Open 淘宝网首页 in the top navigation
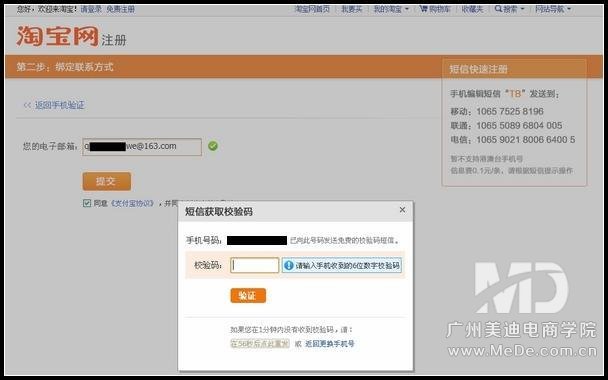The width and height of the screenshot is (608, 380). pos(312,9)
